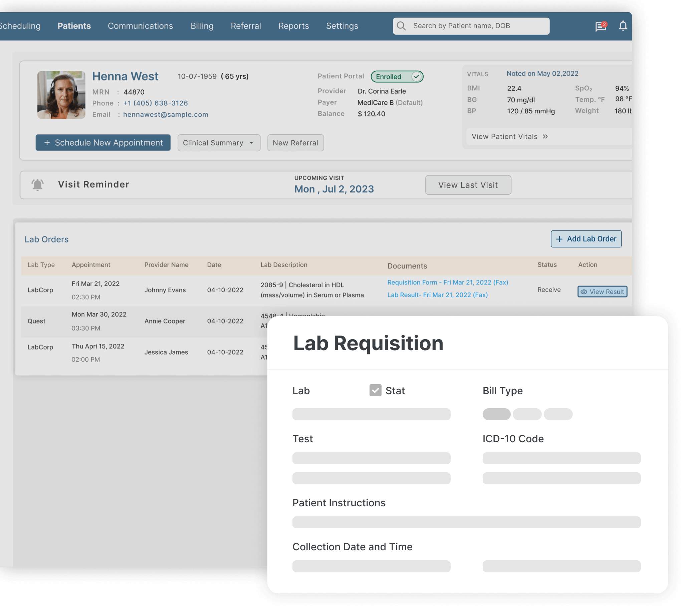Click the hennawest@sample.com email link
This screenshot has width=700, height=612.
(166, 114)
